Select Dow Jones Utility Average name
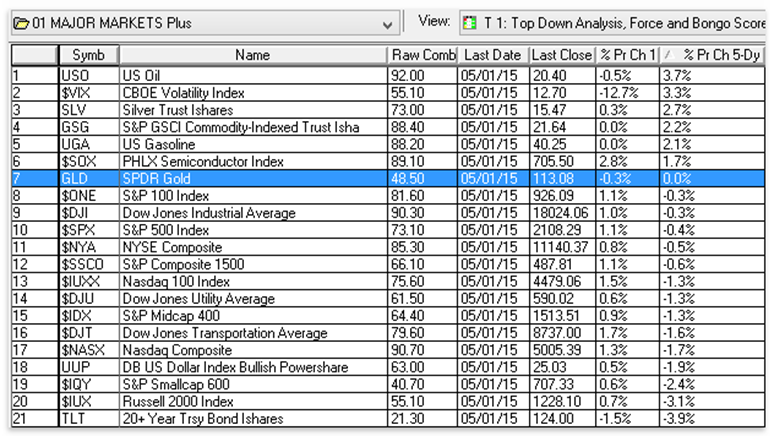 pos(253,298)
